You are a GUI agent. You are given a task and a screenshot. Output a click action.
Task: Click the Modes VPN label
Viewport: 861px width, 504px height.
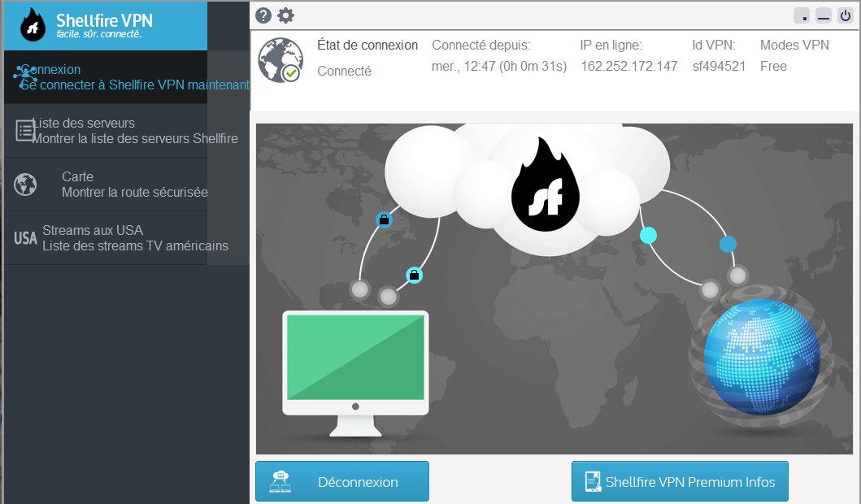click(x=794, y=45)
